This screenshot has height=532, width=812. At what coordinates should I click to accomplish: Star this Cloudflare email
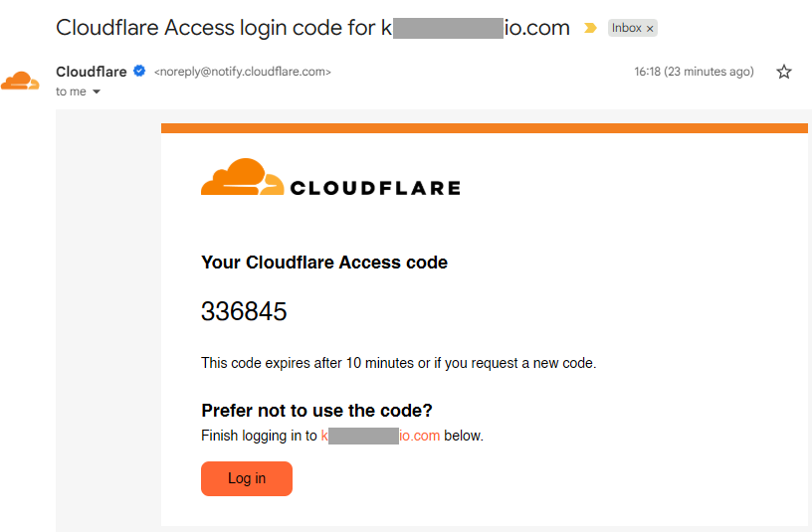click(x=784, y=72)
